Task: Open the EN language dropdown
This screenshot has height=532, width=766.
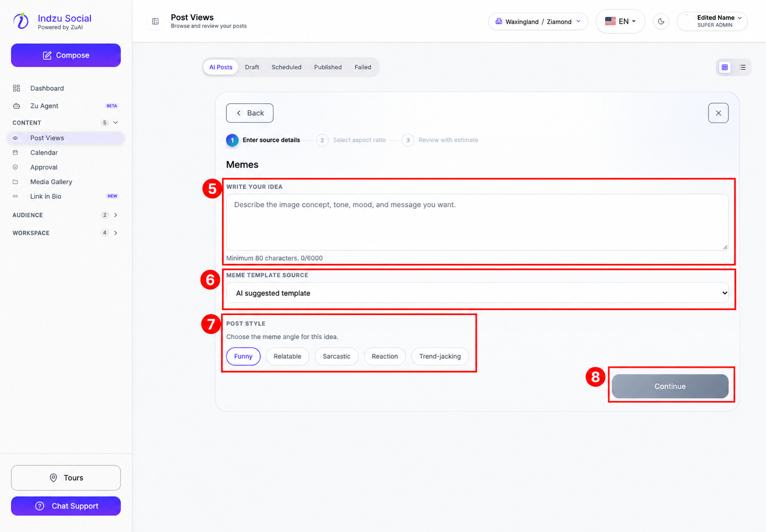Action: pos(620,21)
